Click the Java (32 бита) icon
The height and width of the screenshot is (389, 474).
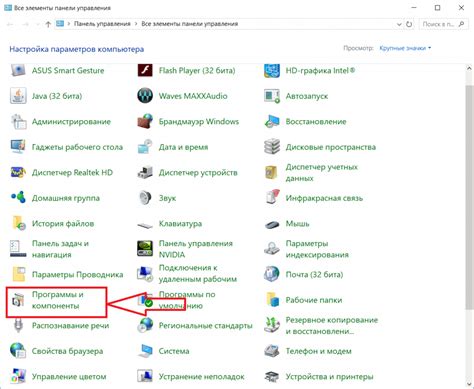[x=18, y=96]
